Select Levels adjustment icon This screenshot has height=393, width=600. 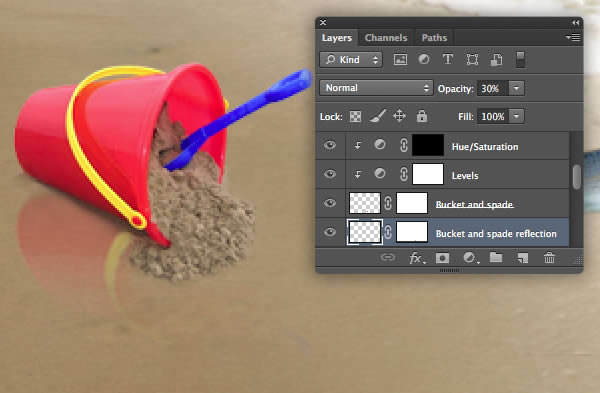point(380,173)
